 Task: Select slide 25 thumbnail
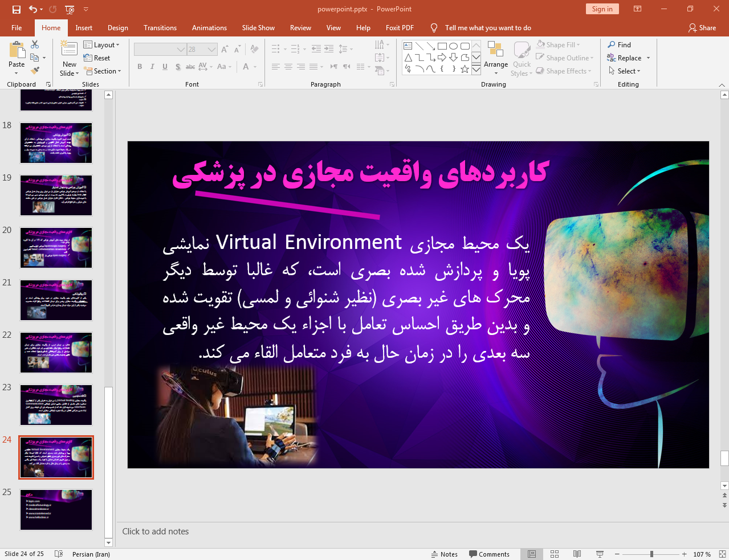56,510
